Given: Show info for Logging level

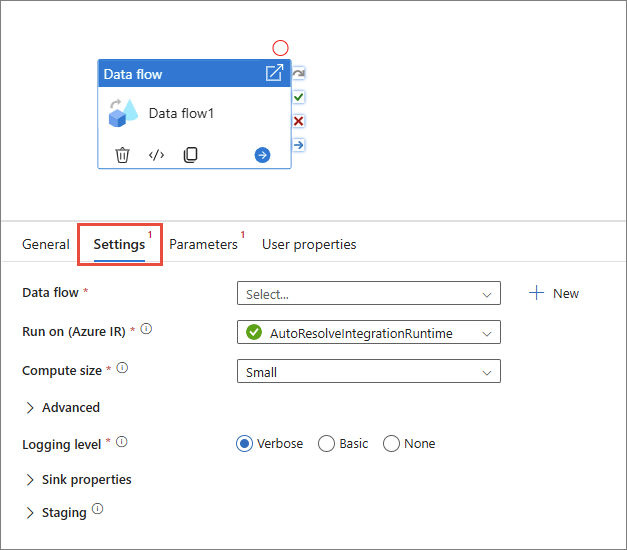Looking at the screenshot, I should (122, 442).
